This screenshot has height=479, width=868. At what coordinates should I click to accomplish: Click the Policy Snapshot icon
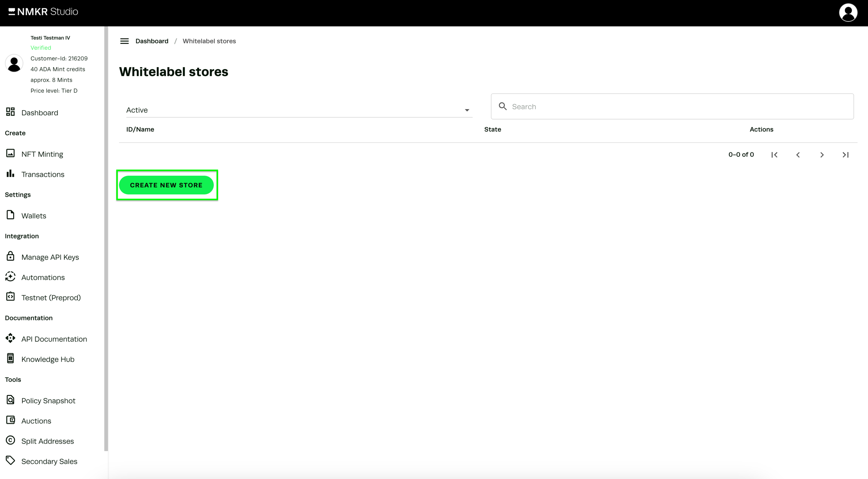pyautogui.click(x=11, y=400)
